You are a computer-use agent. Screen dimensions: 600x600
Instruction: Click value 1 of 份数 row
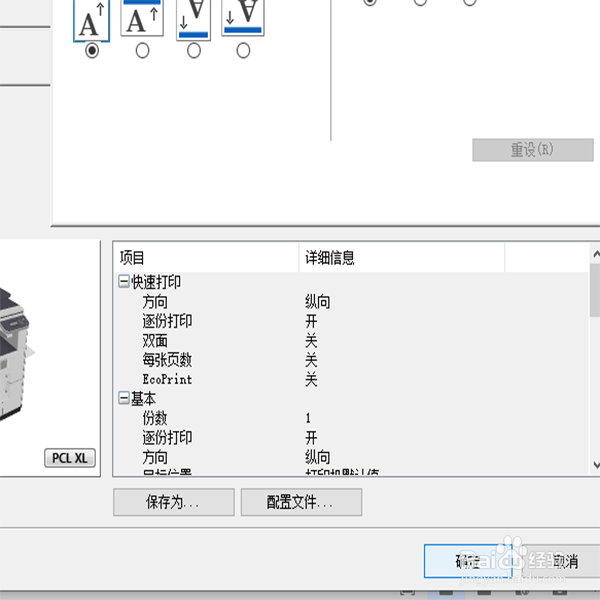(308, 418)
